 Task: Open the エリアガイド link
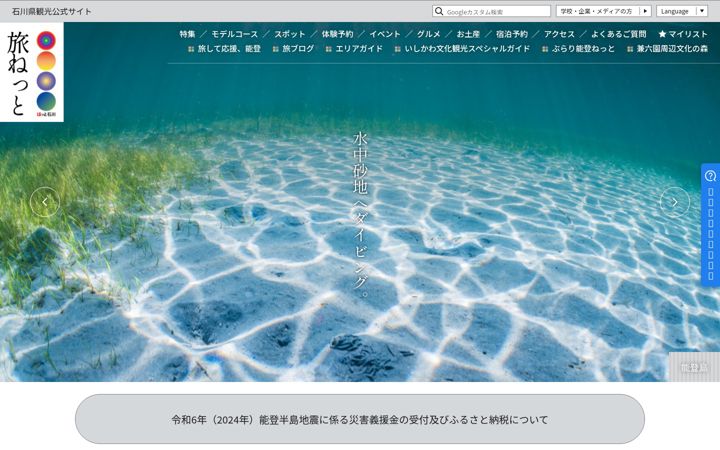click(354, 49)
